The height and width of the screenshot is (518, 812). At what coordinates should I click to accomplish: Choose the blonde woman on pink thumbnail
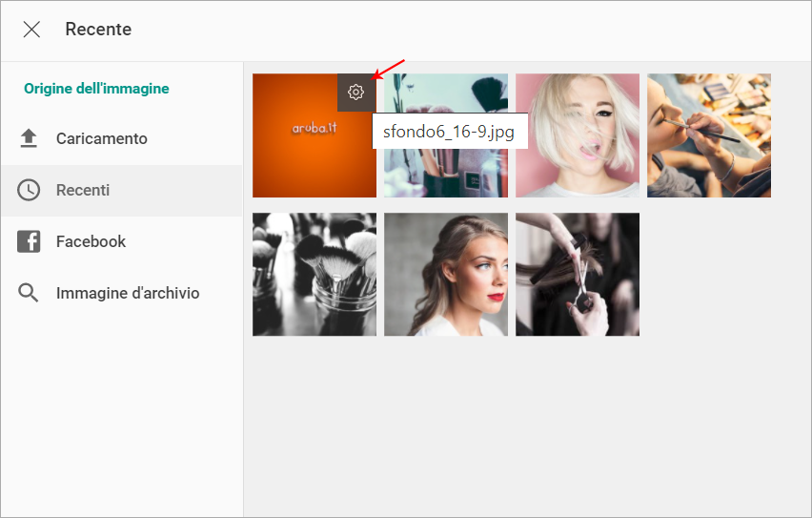[578, 135]
